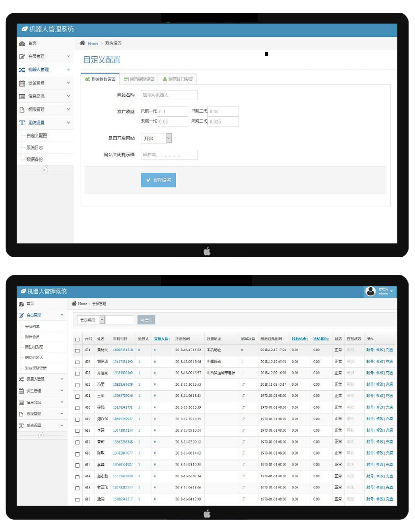The width and height of the screenshot is (415, 532).
Task: Click the leaf logo on the 自定义配置 page header
Action: 24,29
